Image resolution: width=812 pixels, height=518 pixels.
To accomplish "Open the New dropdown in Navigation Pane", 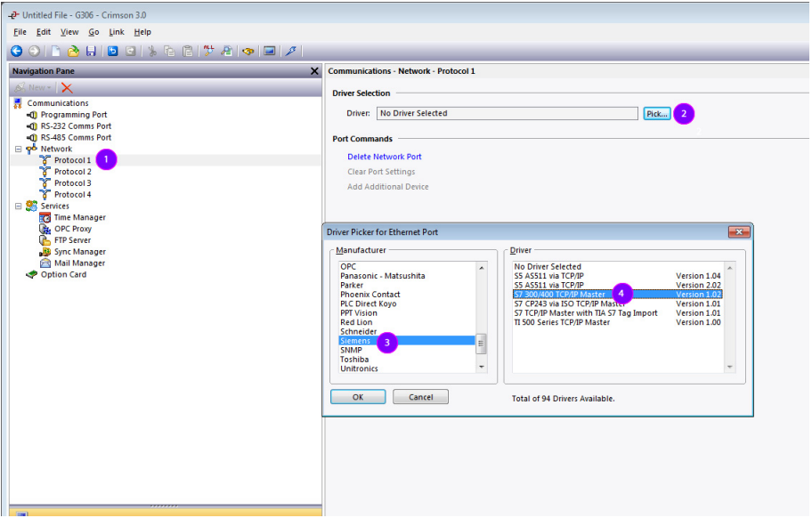I will (x=33, y=87).
